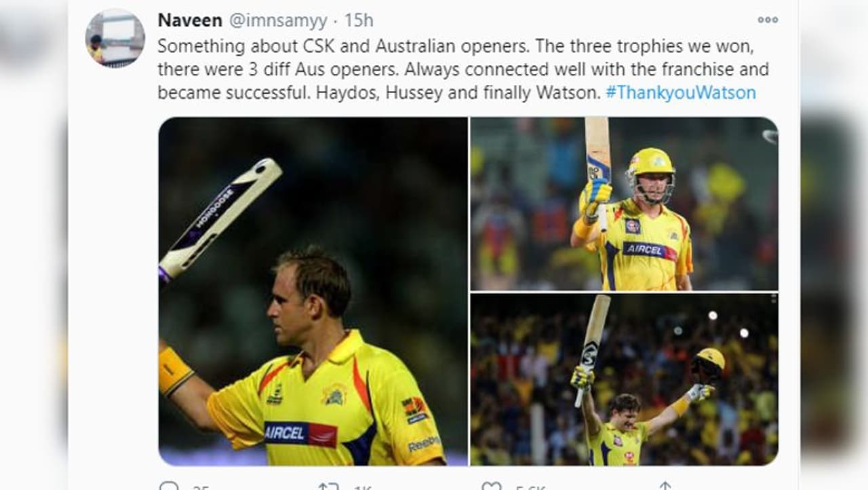Click the @imnsamyy handle
The image size is (868, 490).
tap(278, 20)
